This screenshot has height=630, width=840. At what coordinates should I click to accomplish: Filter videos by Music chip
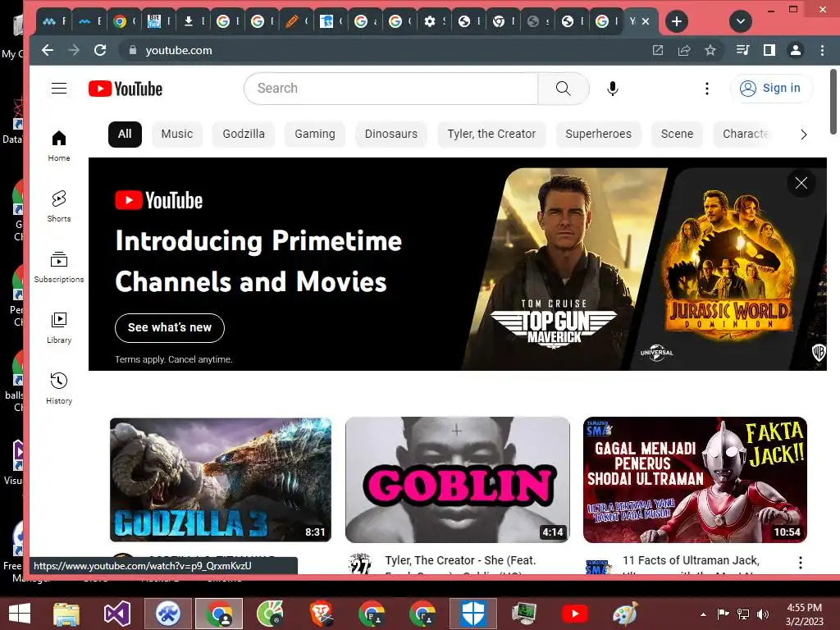click(x=177, y=134)
